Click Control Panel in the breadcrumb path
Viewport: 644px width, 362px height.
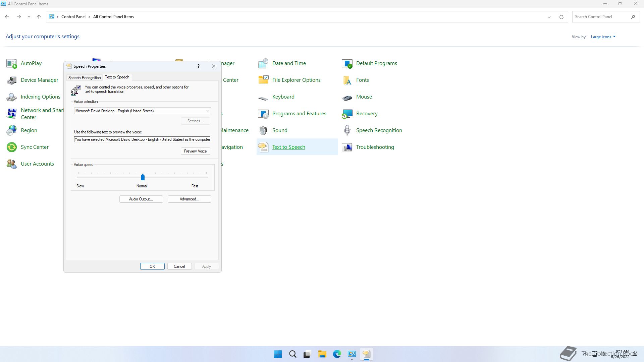point(73,17)
